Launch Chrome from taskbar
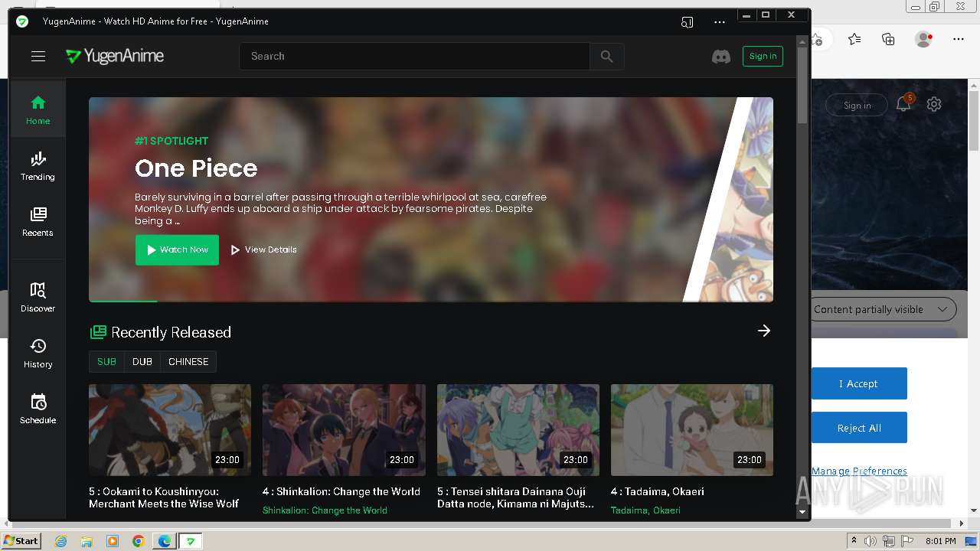The height and width of the screenshot is (551, 980). coord(138,541)
